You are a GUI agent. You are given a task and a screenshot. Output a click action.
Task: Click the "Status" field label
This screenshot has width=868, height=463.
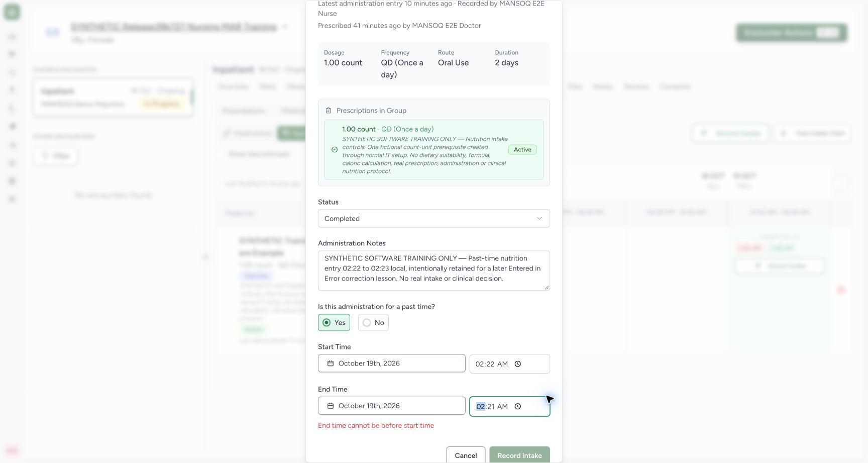[328, 202]
